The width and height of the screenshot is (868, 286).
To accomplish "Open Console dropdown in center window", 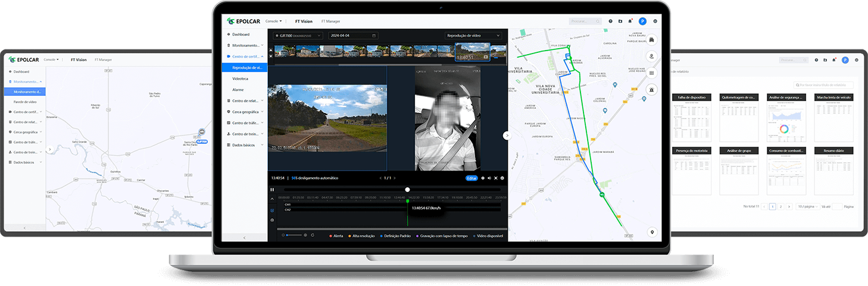I will pos(273,21).
